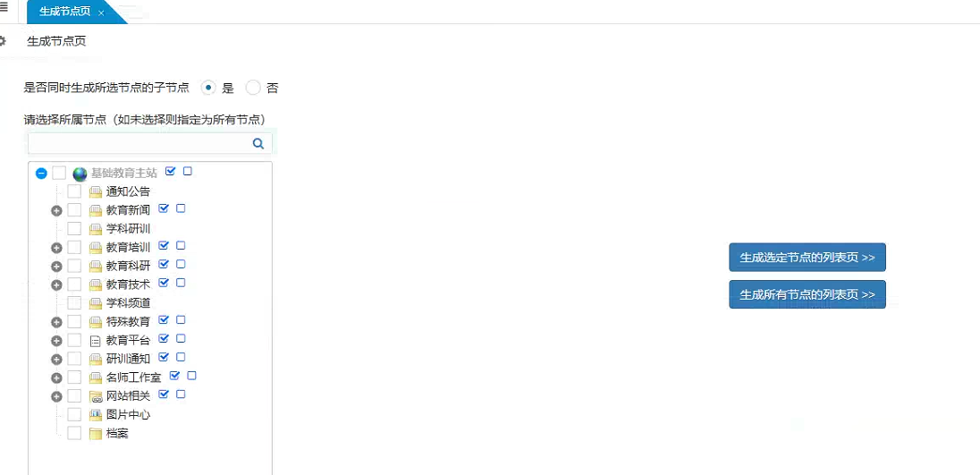Click the picture icon of 图片中心
980x475 pixels.
96,415
